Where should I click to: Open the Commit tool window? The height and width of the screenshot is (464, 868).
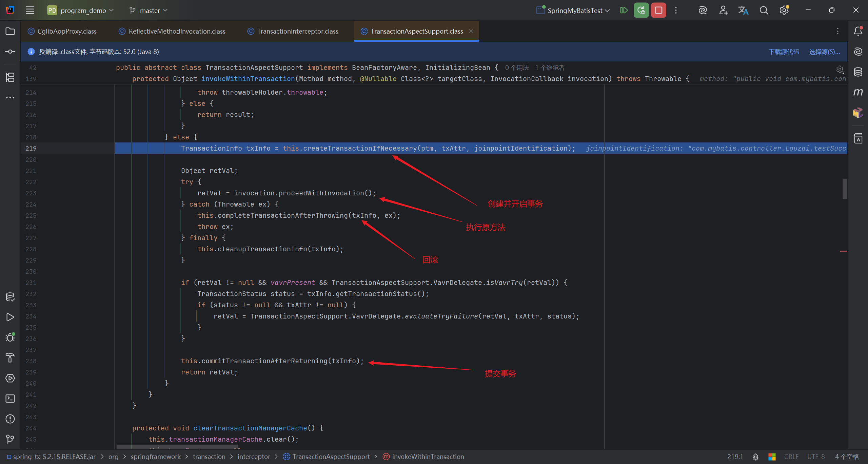coord(10,52)
